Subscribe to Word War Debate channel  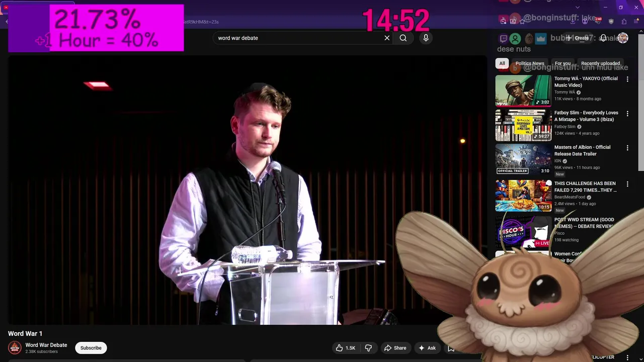point(91,348)
